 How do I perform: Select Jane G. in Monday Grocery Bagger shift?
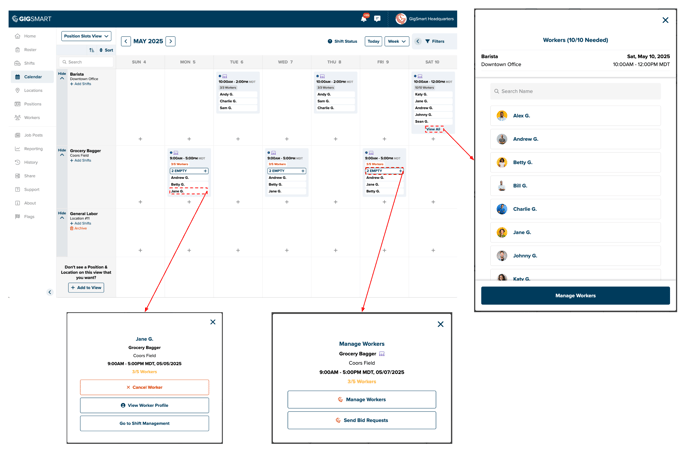(189, 191)
